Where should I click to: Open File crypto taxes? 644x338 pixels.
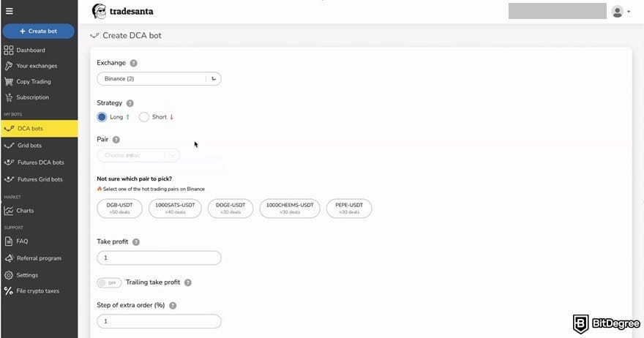click(x=39, y=290)
